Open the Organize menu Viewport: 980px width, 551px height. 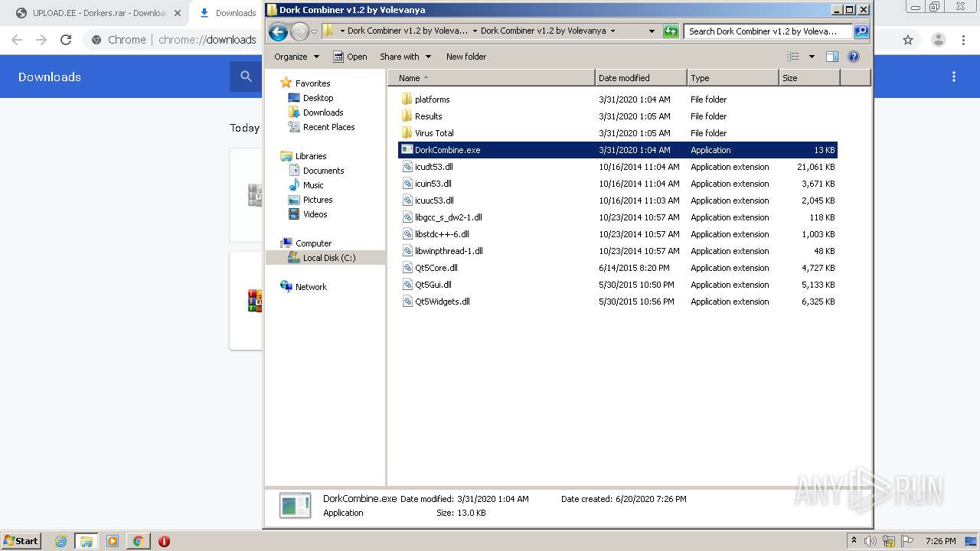click(296, 57)
